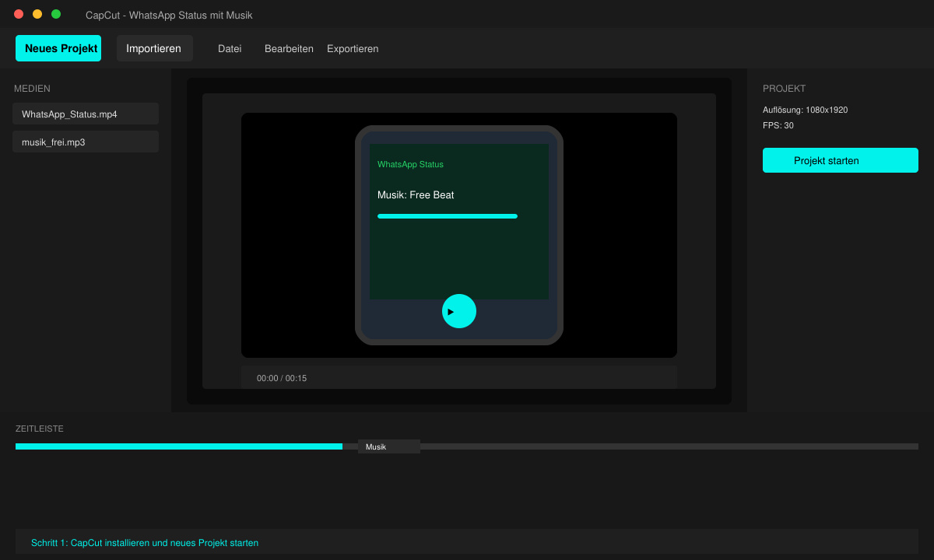The width and height of the screenshot is (934, 560).
Task: Click the PROJEKT panel heading
Action: pos(785,89)
